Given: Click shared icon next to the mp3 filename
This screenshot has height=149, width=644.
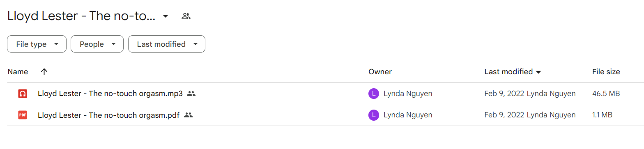Looking at the screenshot, I should (191, 94).
